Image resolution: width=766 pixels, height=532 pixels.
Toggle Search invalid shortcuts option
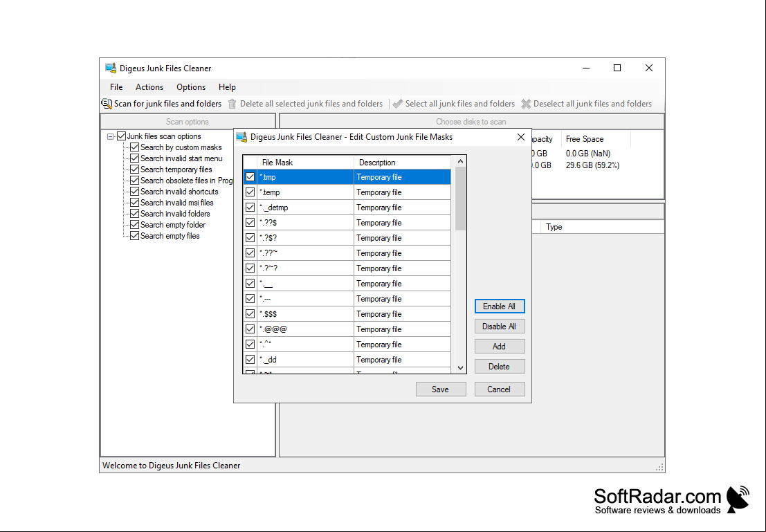[135, 192]
